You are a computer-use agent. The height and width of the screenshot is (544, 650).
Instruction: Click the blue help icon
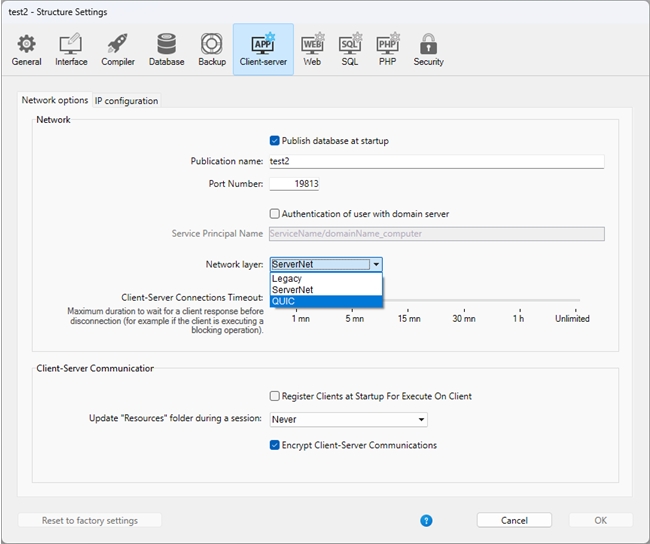click(426, 520)
